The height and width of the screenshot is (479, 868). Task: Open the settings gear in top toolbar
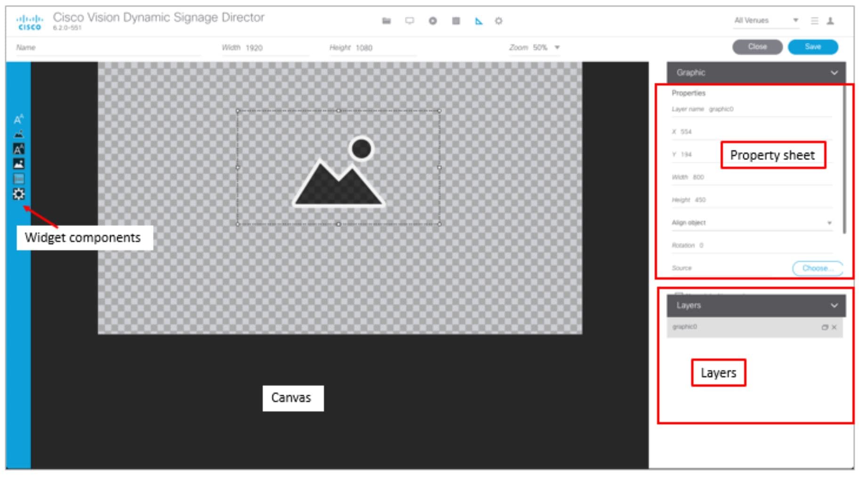pos(499,21)
